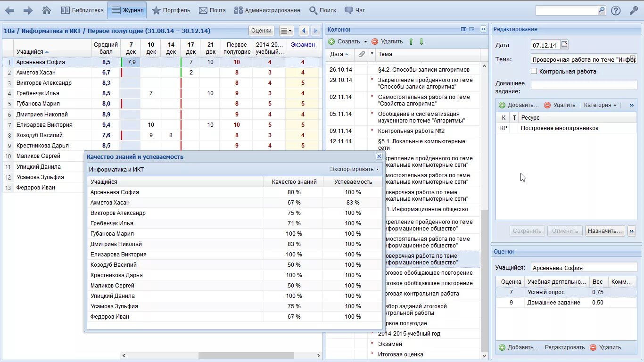
Task: Expand chevron next to Назначить button
Action: (x=632, y=231)
